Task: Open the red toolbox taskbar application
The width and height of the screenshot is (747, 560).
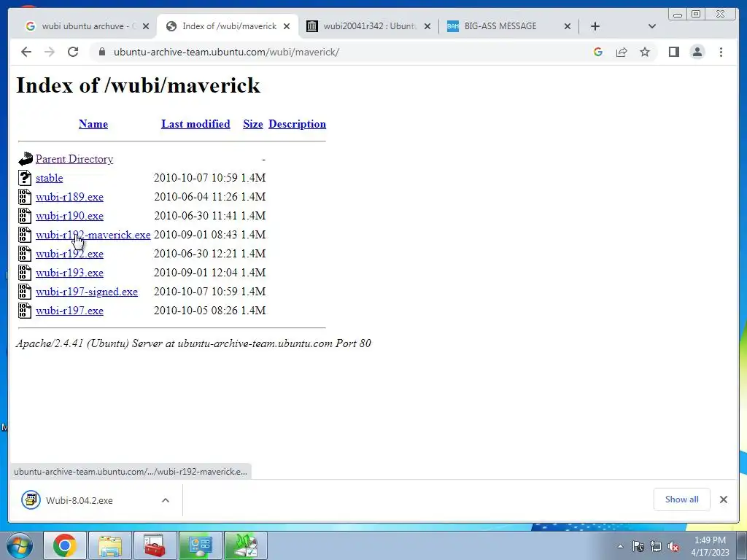Action: (x=155, y=545)
